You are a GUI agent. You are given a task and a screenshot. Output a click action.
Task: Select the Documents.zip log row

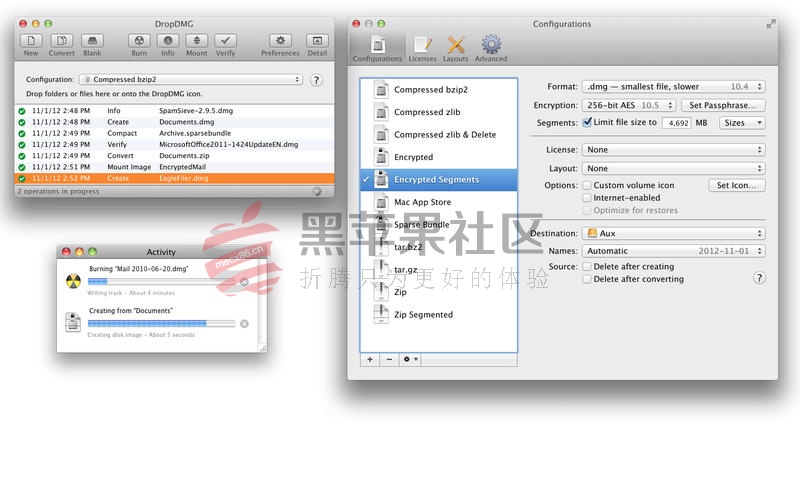click(x=174, y=156)
